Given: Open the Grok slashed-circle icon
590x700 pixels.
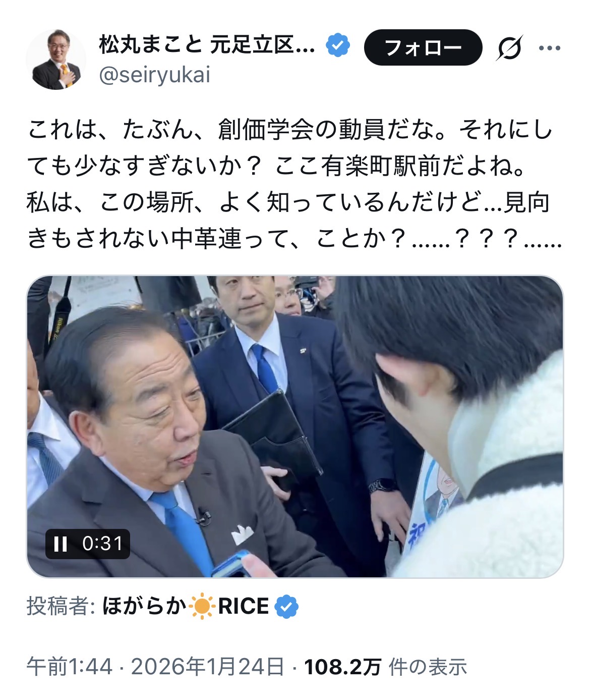Looking at the screenshot, I should tap(510, 48).
